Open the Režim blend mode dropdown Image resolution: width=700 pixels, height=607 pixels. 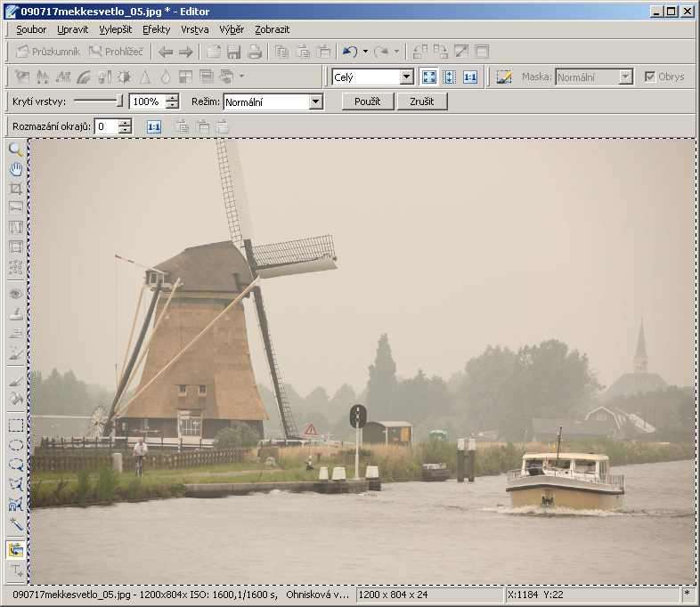click(x=315, y=102)
